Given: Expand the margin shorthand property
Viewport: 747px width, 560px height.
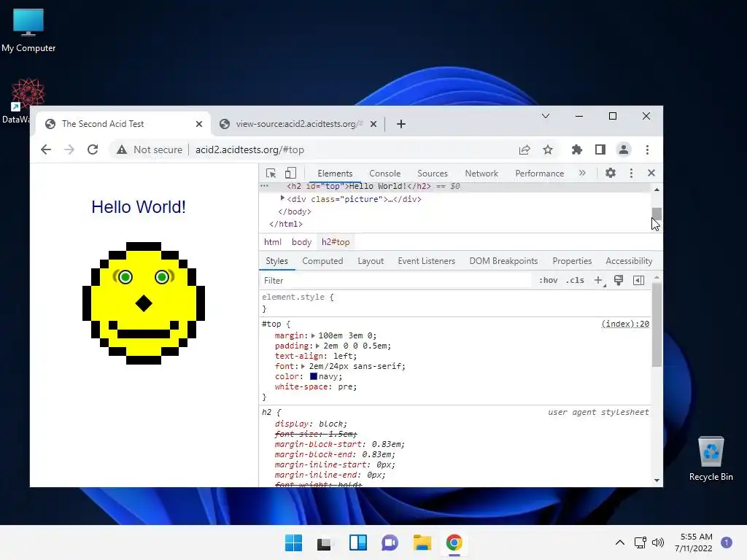Looking at the screenshot, I should (313, 335).
